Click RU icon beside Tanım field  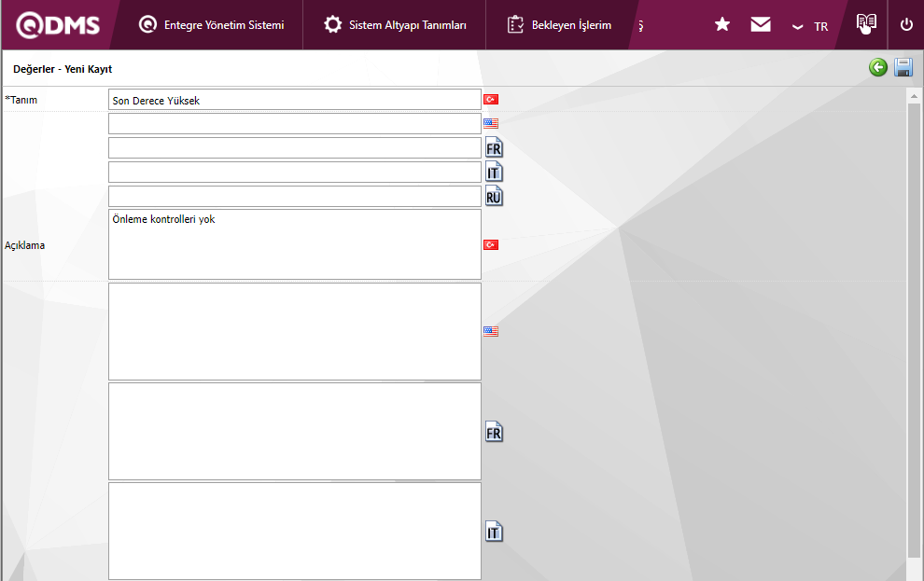(494, 196)
